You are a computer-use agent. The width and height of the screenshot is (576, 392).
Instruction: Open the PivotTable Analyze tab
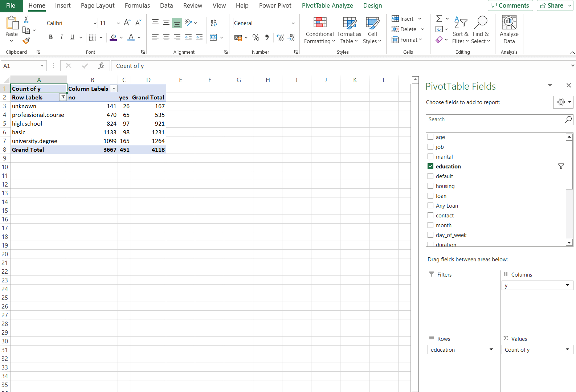(327, 5)
